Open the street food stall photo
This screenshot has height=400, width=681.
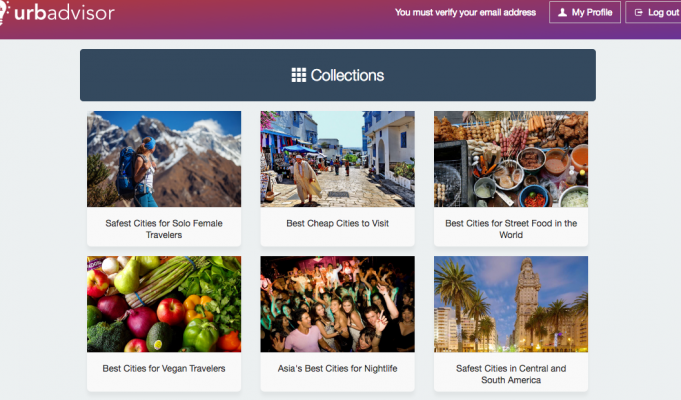click(511, 159)
